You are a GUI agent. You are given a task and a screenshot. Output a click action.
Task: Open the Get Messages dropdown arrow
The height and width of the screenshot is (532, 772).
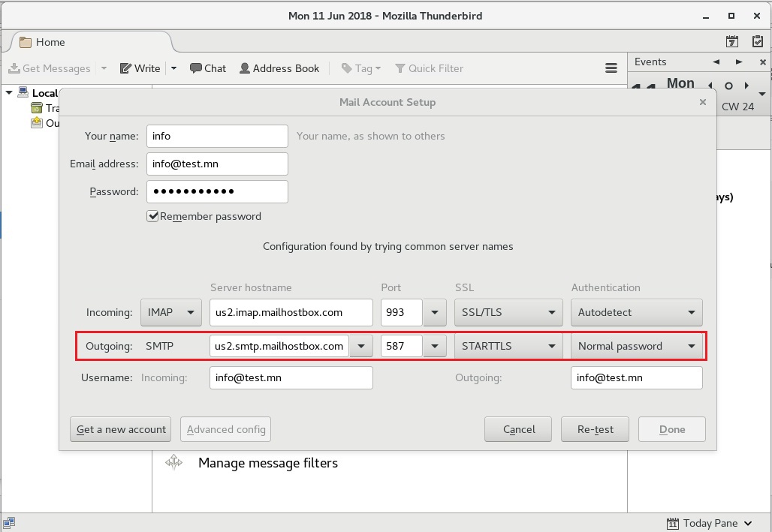click(x=104, y=68)
